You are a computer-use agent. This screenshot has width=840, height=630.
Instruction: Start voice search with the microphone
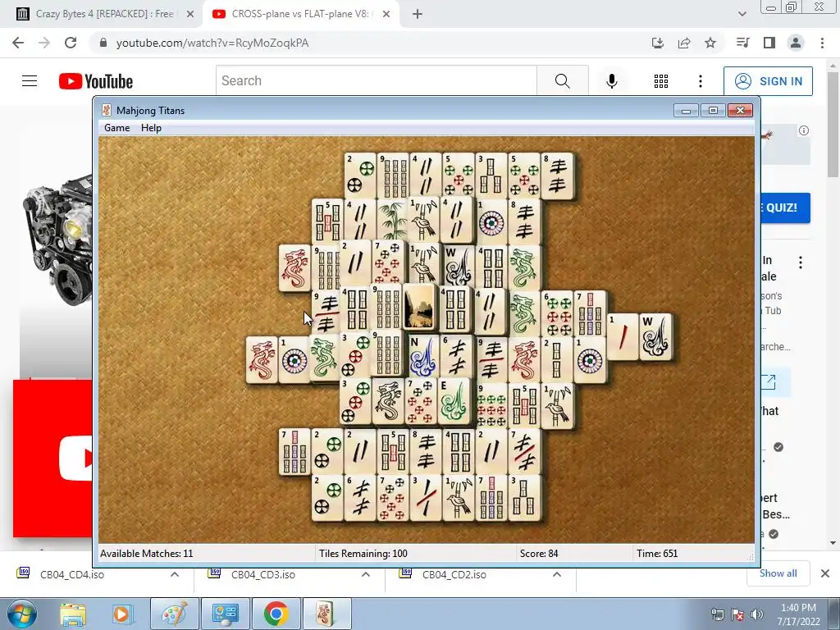(x=612, y=81)
